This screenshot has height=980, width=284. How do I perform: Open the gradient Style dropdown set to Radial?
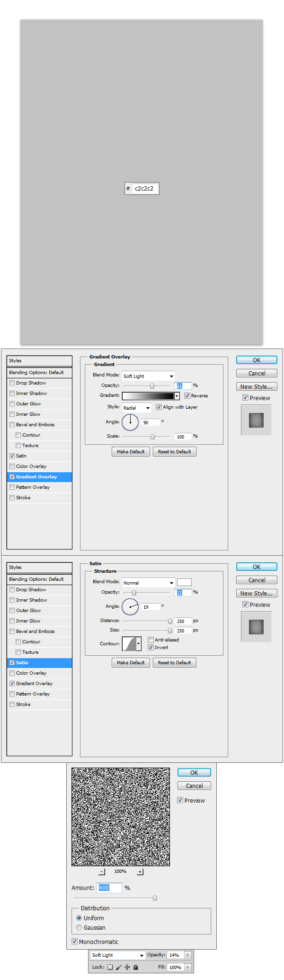pyautogui.click(x=137, y=408)
